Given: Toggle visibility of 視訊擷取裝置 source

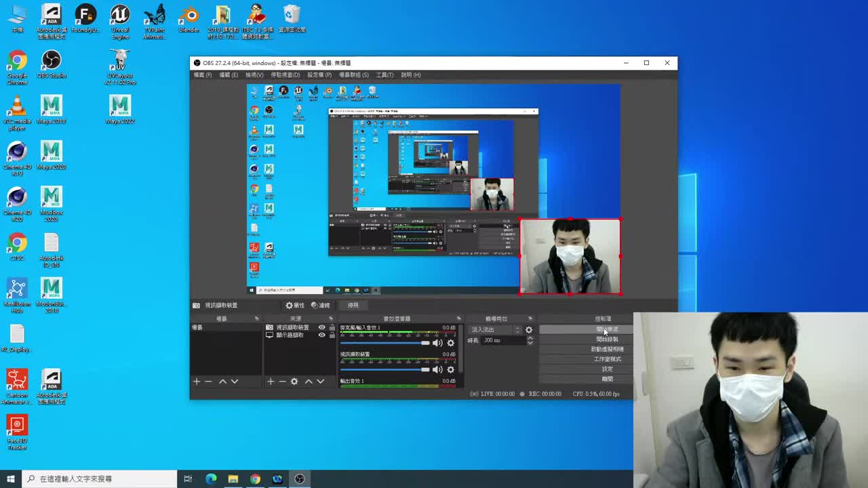Looking at the screenshot, I should pos(322,327).
